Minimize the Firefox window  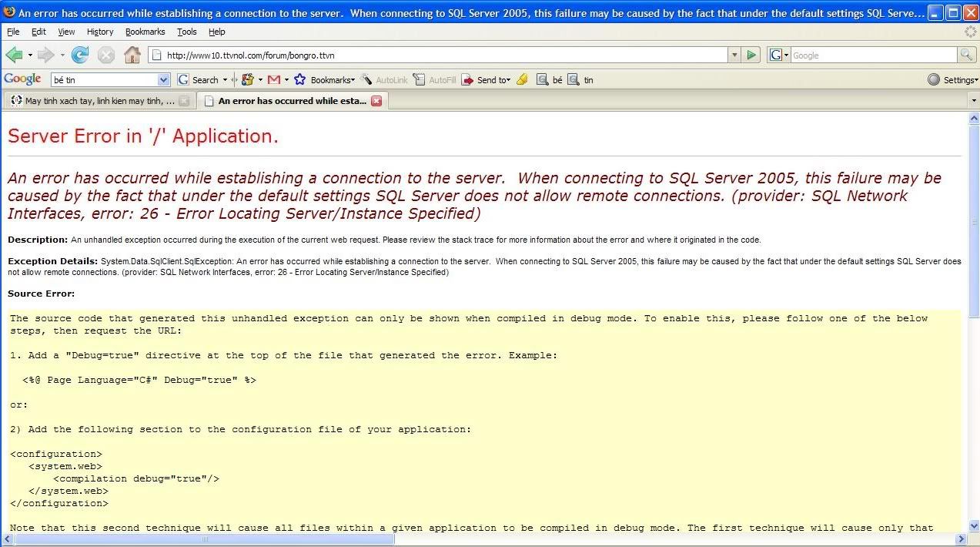click(x=935, y=12)
